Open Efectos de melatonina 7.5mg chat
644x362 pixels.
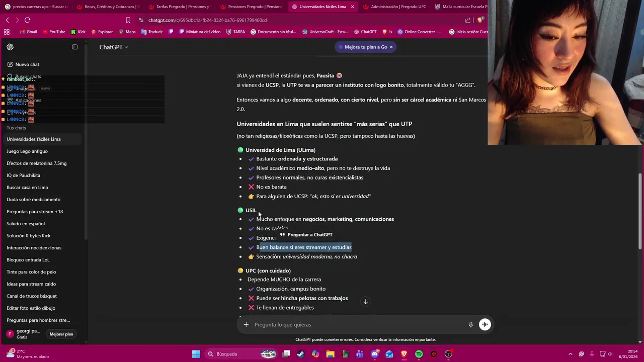[37, 163]
